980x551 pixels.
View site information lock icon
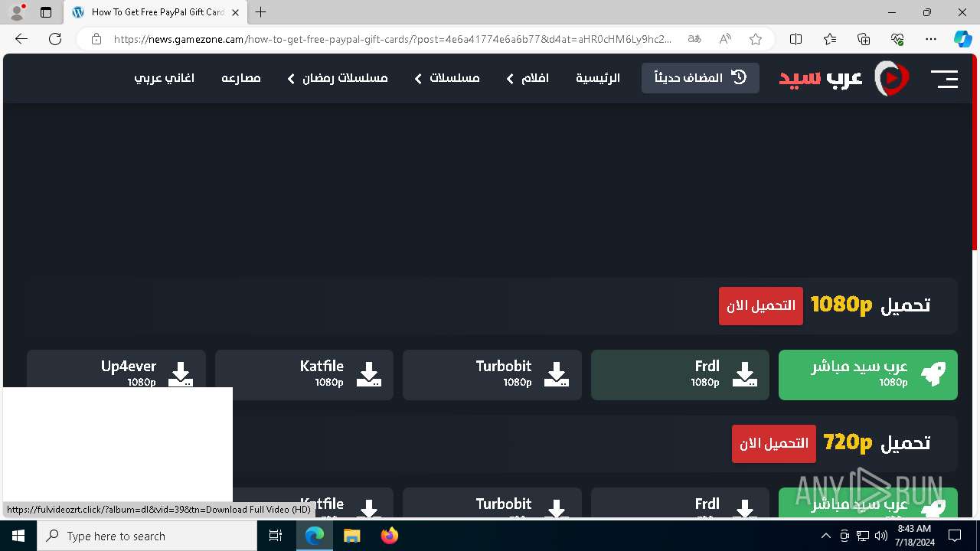click(96, 39)
